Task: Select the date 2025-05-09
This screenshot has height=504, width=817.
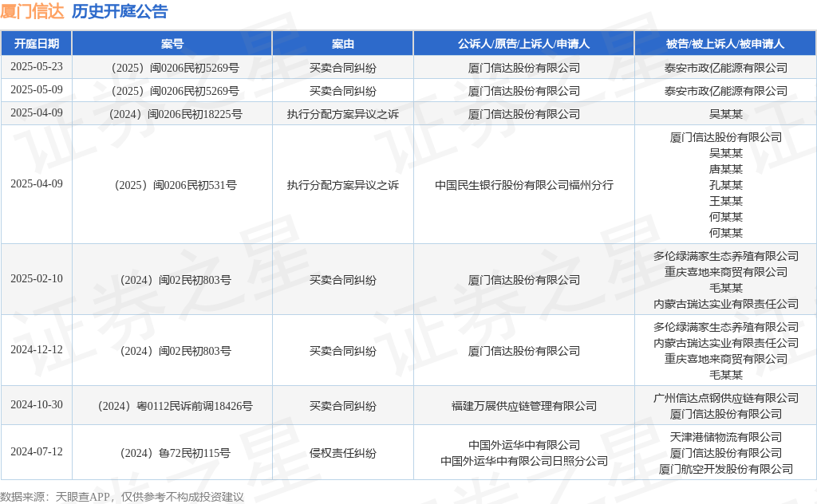Action: (x=37, y=89)
